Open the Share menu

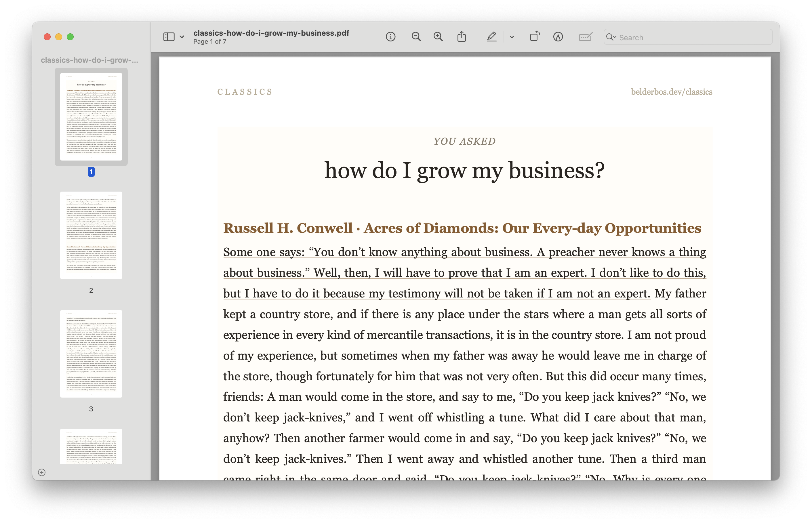(462, 36)
